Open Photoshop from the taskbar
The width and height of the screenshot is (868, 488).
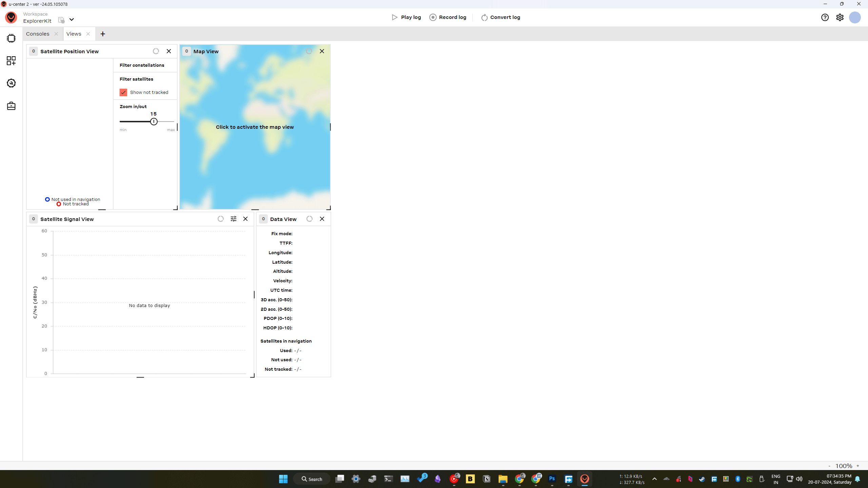(x=552, y=479)
